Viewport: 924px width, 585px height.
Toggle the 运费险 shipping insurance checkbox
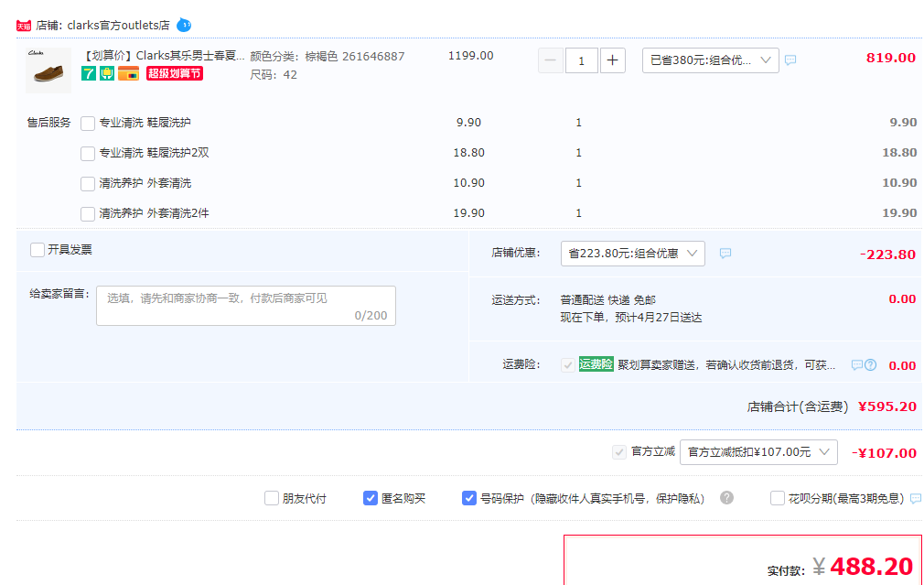[568, 365]
